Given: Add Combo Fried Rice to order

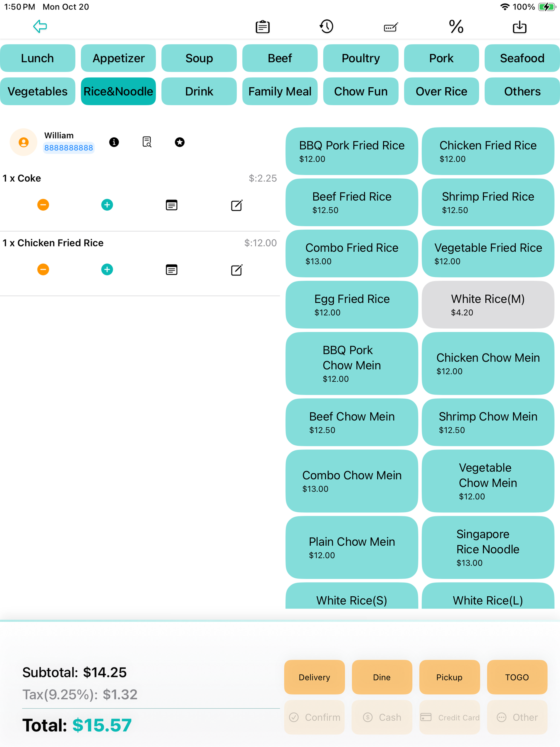Looking at the screenshot, I should (352, 254).
